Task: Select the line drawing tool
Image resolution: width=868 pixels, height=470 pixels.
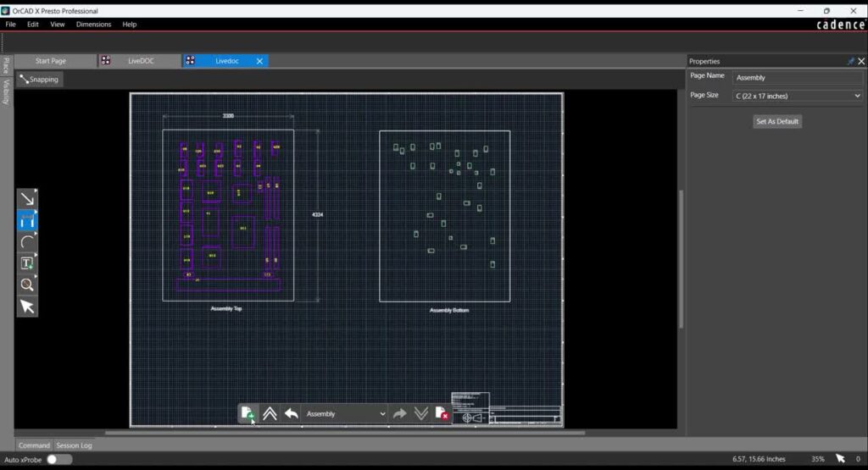Action: point(27,199)
